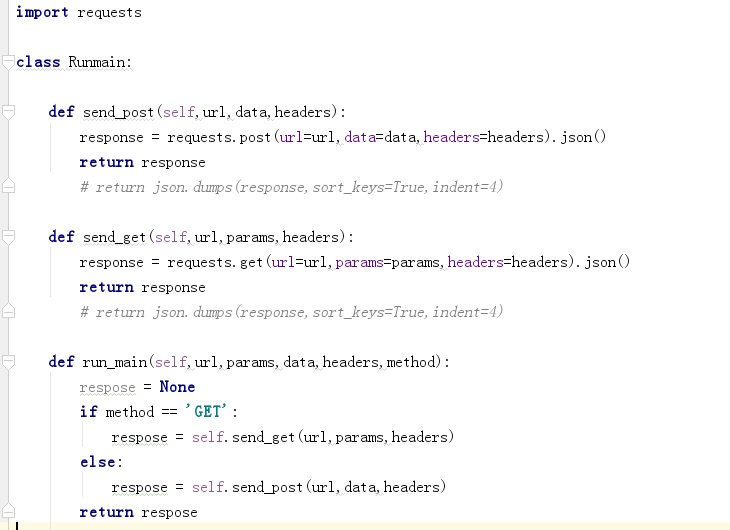
Task: Click fold end marker after send_post comment
Action: coord(8,186)
